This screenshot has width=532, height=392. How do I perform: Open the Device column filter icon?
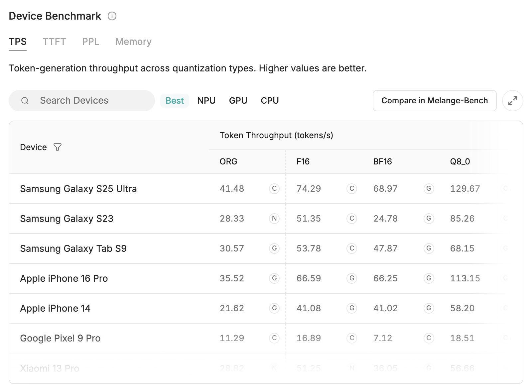coord(58,147)
